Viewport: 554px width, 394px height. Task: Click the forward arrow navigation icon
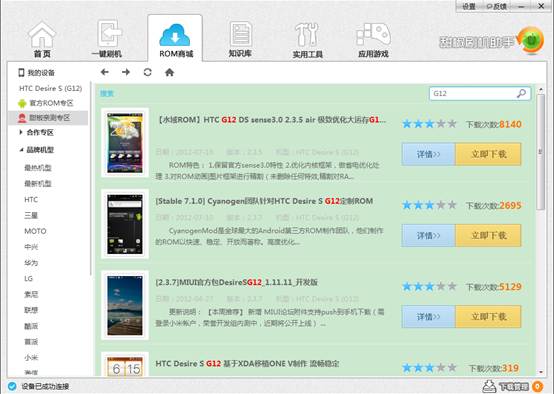pyautogui.click(x=126, y=72)
